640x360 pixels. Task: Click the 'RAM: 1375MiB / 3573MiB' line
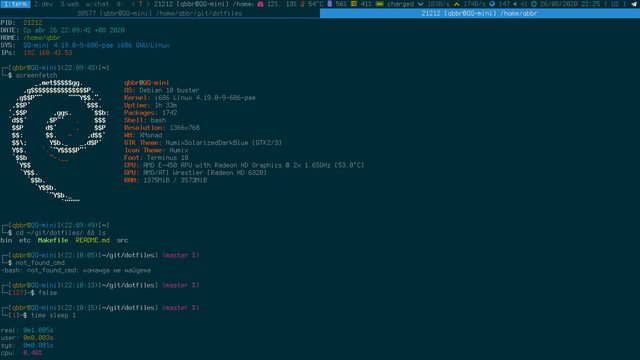pos(166,180)
